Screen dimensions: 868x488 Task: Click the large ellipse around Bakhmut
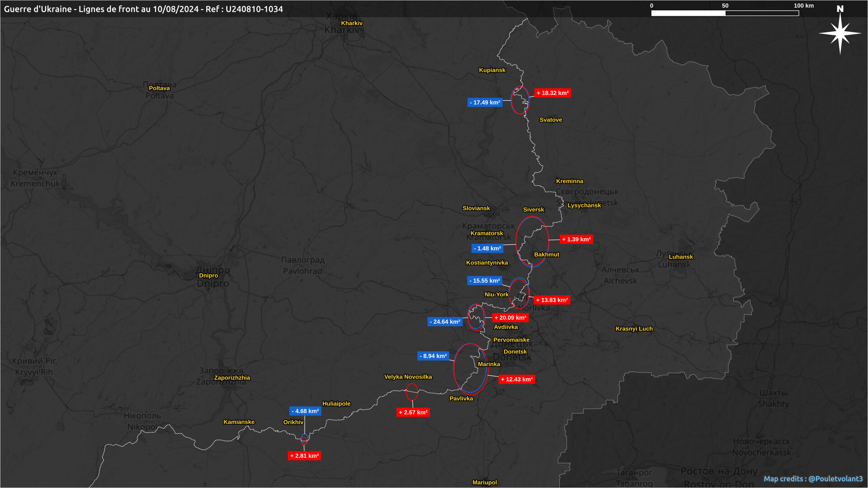point(532,242)
